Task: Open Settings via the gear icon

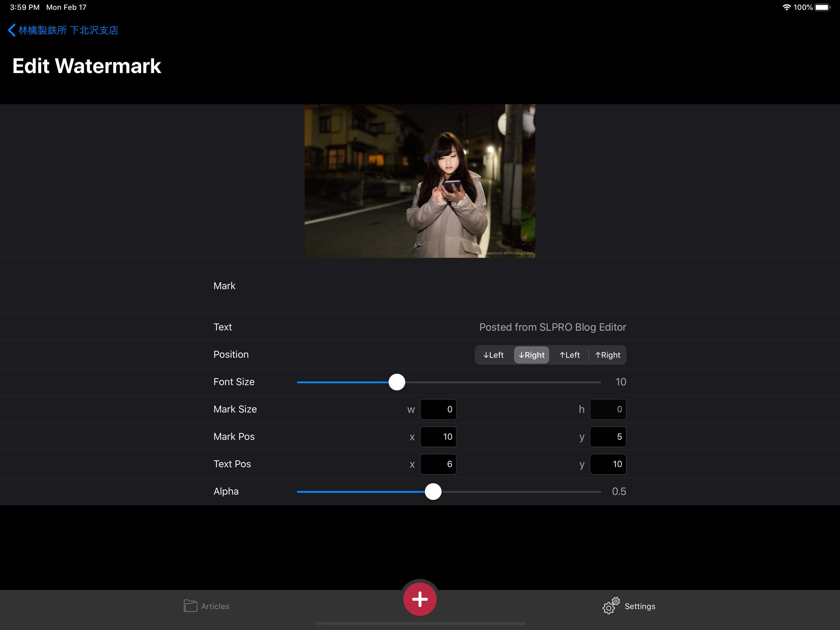Action: pos(611,606)
